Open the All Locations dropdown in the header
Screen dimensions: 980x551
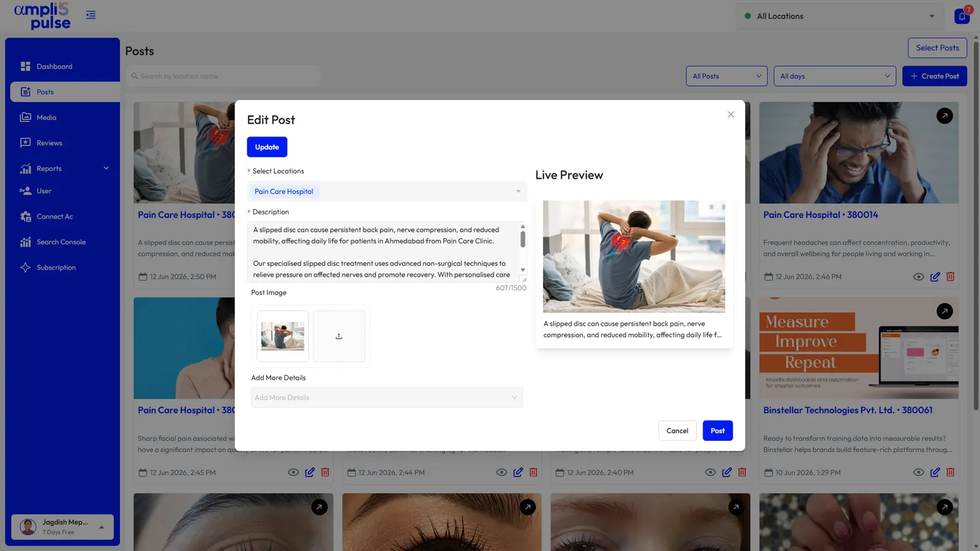point(839,17)
